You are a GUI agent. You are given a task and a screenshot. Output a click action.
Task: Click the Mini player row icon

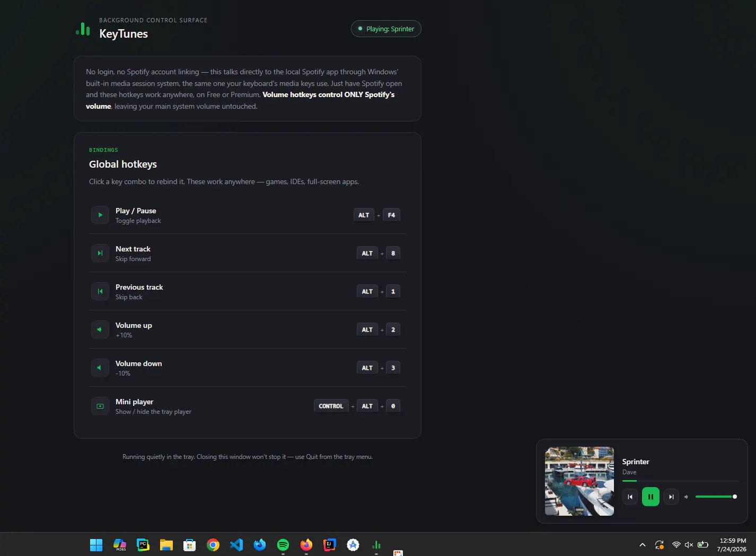click(x=100, y=406)
